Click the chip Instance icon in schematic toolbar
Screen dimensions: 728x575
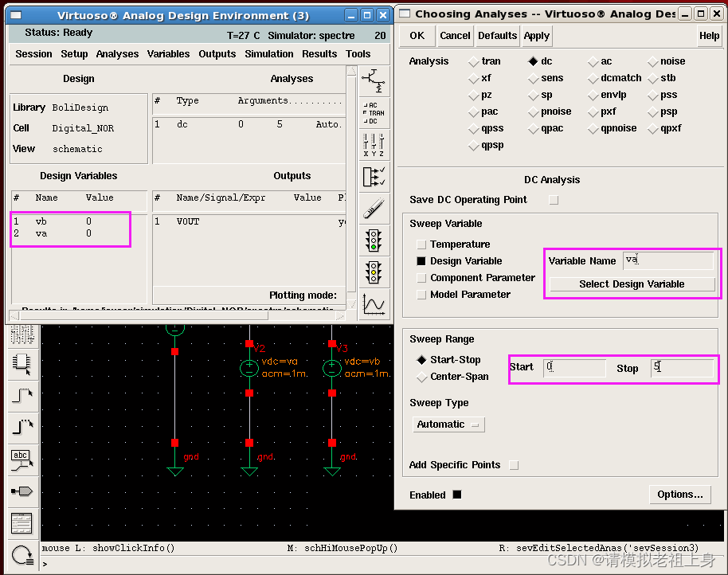[22, 363]
